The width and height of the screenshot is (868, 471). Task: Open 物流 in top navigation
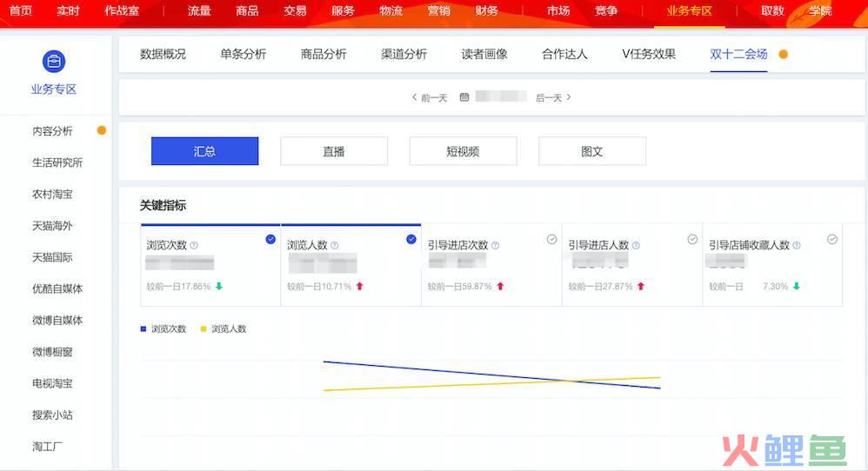391,10
